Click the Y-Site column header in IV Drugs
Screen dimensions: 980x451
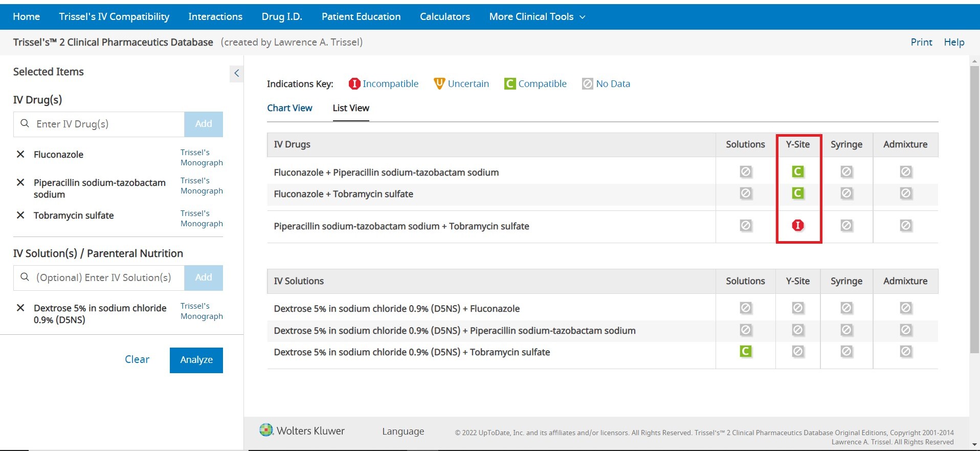(797, 144)
